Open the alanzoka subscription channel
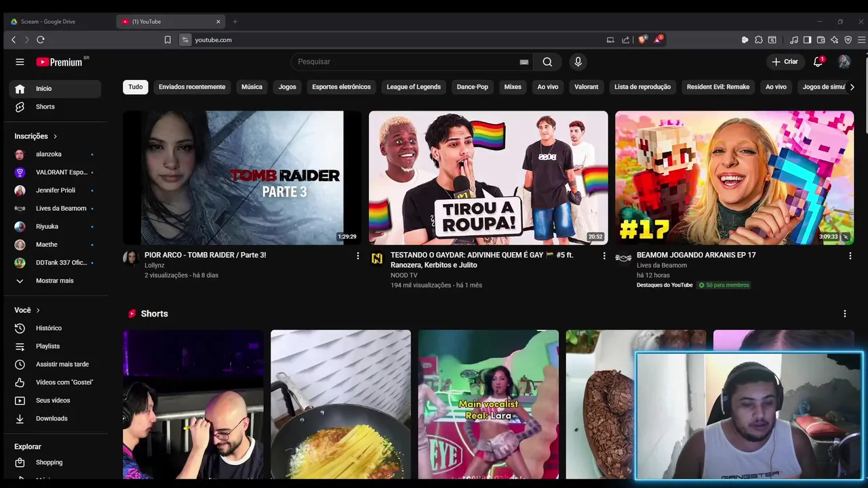 pyautogui.click(x=55, y=155)
